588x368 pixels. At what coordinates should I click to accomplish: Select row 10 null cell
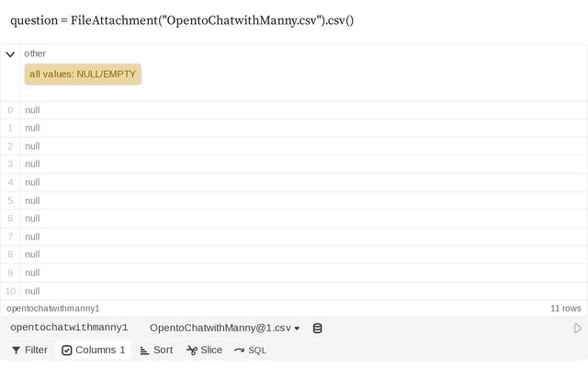pos(32,291)
